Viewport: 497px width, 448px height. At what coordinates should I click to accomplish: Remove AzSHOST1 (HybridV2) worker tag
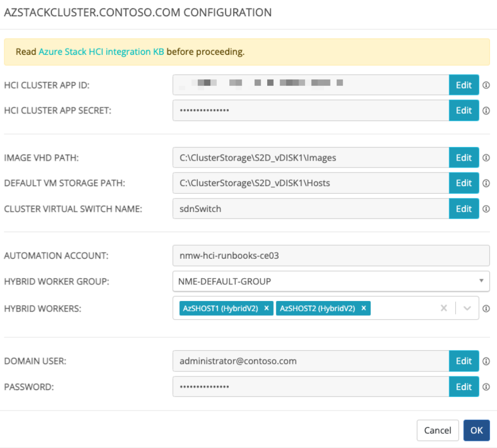[266, 308]
